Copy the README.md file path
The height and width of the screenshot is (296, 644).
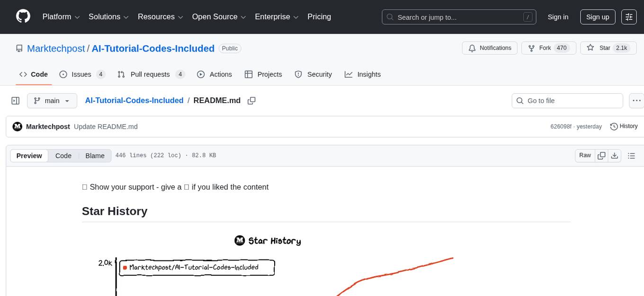pos(251,101)
